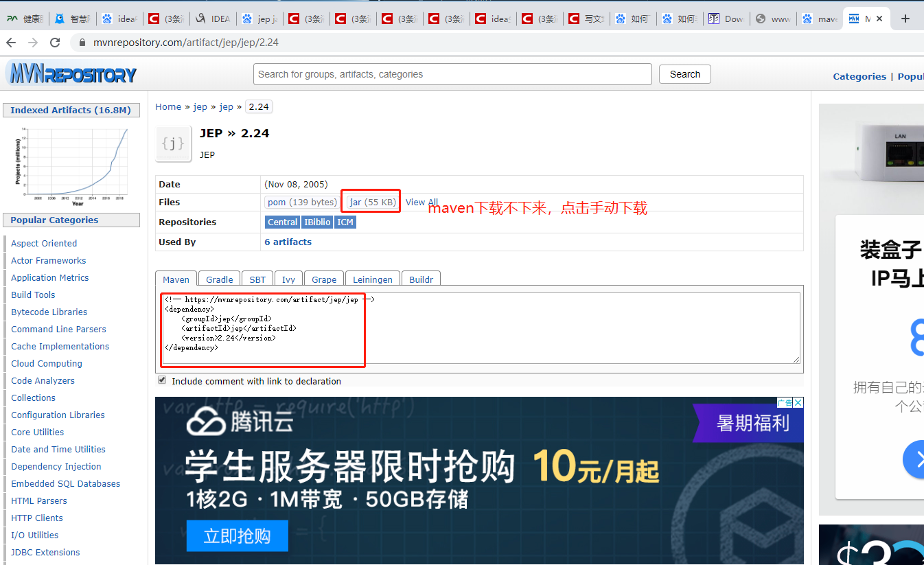The width and height of the screenshot is (924, 565).
Task: Click inside the artifact search input field
Action: tap(452, 74)
